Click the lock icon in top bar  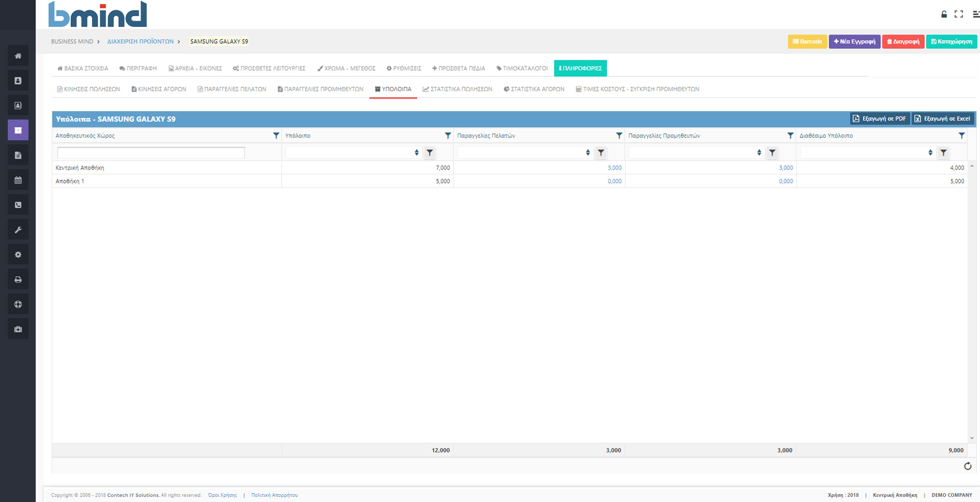tap(944, 14)
